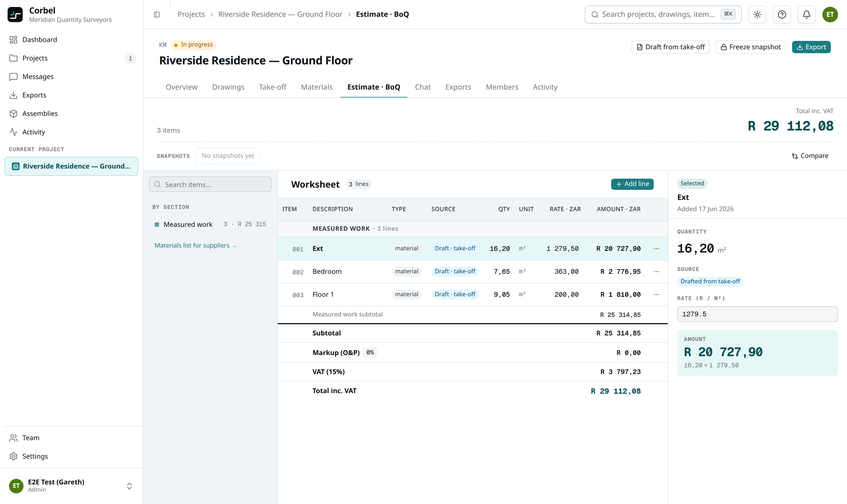Click the Projects folder icon
The height and width of the screenshot is (504, 847).
13,58
